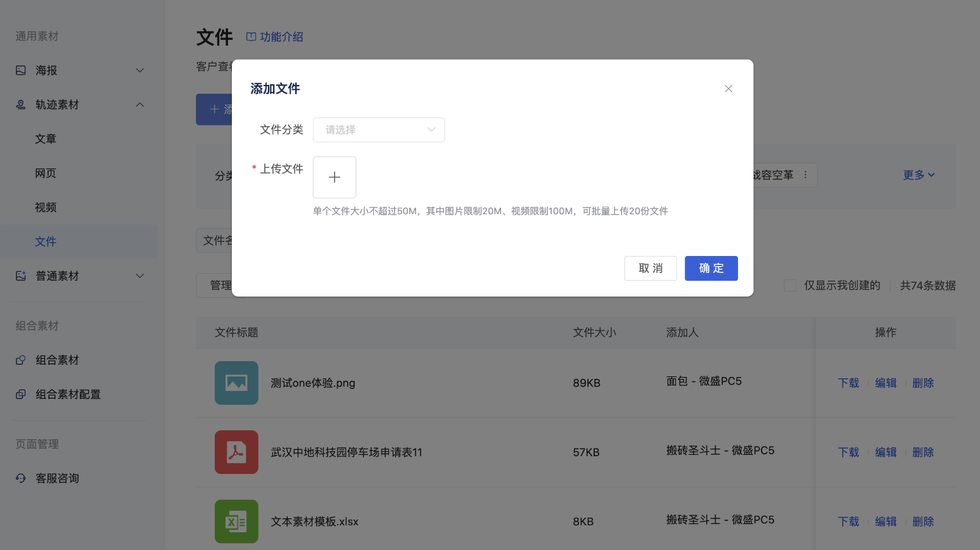The height and width of the screenshot is (550, 980).
Task: Open the 文件分类 dropdown
Action: (x=379, y=130)
